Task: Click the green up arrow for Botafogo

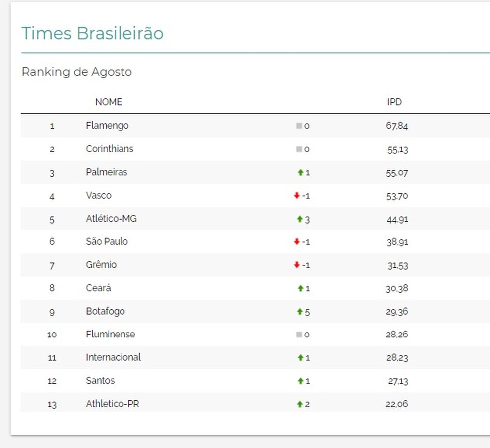Action: pyautogui.click(x=300, y=312)
